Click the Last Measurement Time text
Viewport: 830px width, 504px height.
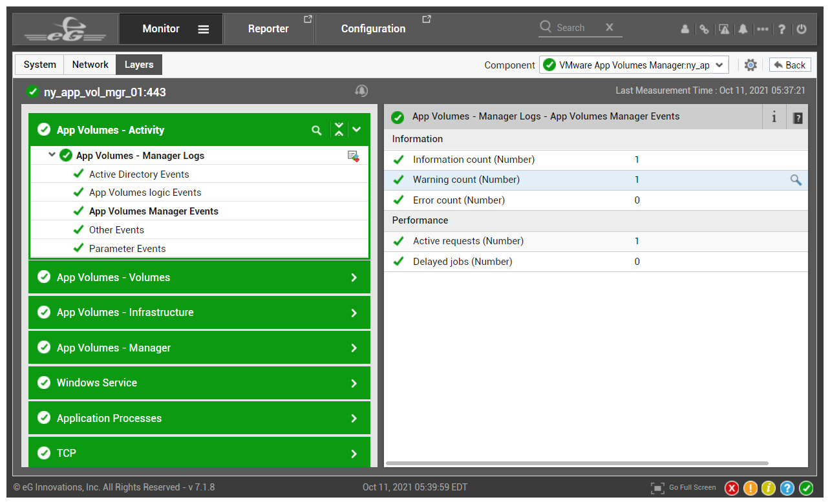point(710,90)
